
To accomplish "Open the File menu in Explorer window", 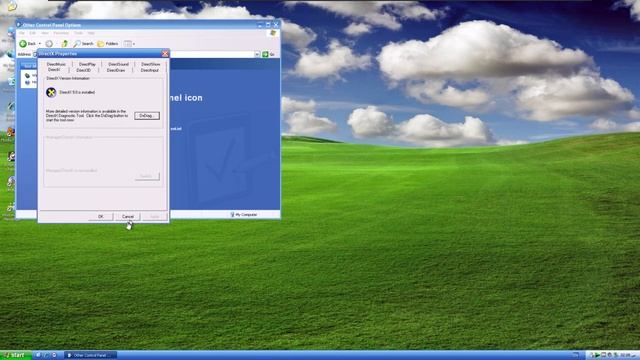I will (21, 33).
